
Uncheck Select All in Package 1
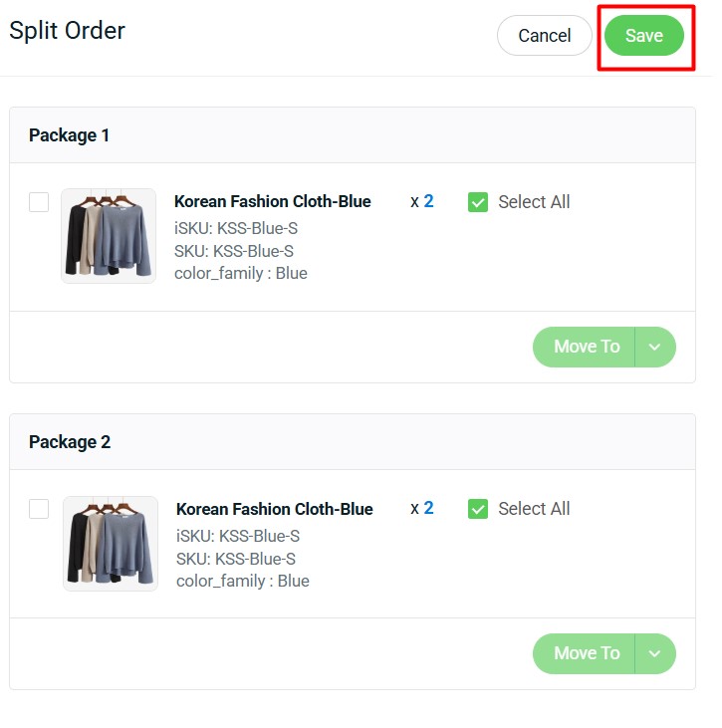[x=478, y=202]
